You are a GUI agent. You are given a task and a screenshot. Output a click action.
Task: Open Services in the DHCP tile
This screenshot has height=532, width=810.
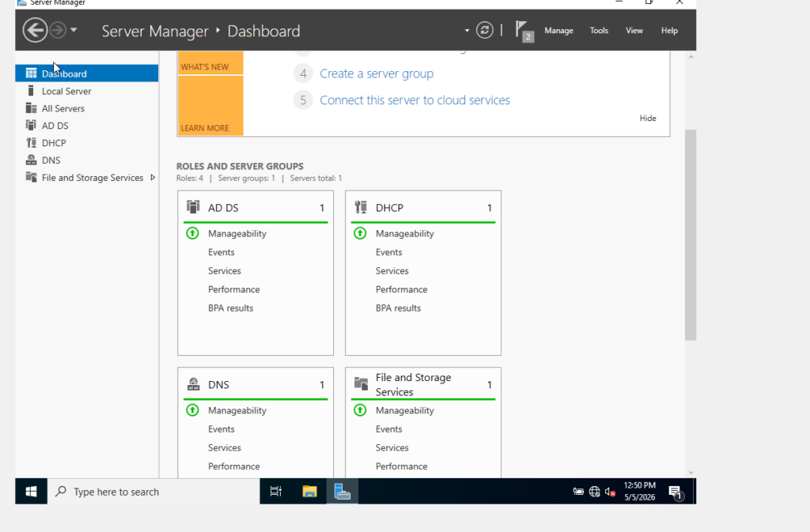(392, 270)
